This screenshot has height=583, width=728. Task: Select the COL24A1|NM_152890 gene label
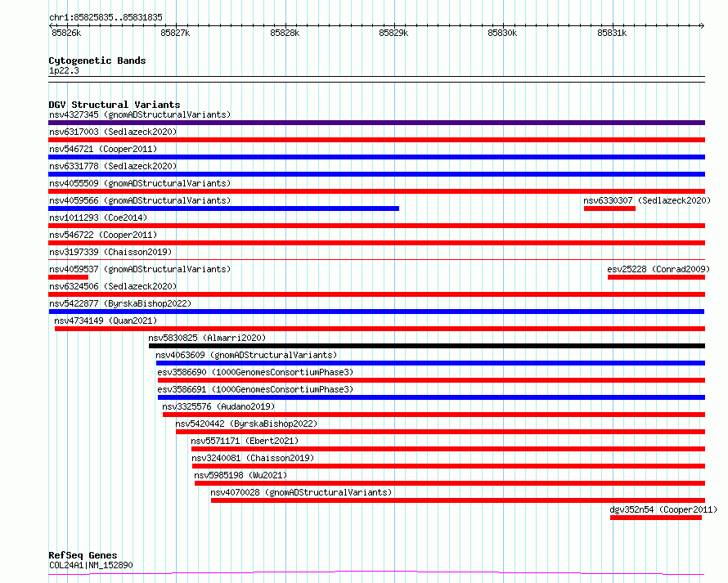[91, 565]
